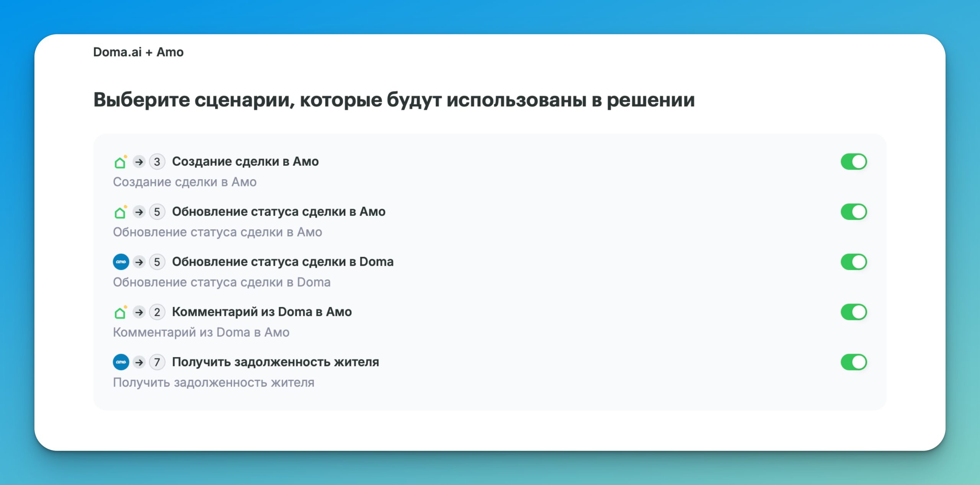Viewport: 980px width, 485px height.
Task: Click amo logo beside Получить задолженность жителя
Action: [x=121, y=362]
